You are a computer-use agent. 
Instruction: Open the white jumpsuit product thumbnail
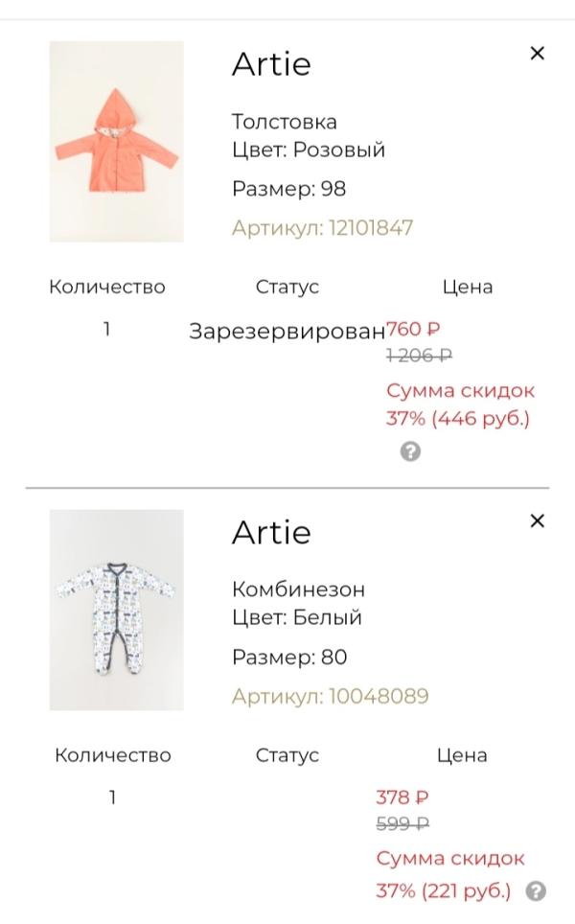point(116,610)
